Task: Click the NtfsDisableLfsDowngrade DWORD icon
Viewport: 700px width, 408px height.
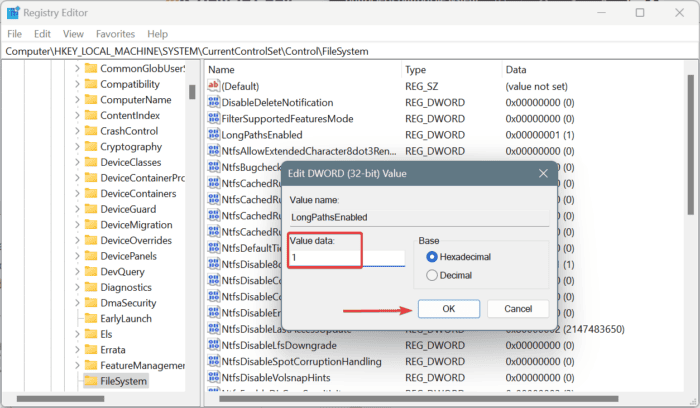Action: click(x=214, y=345)
